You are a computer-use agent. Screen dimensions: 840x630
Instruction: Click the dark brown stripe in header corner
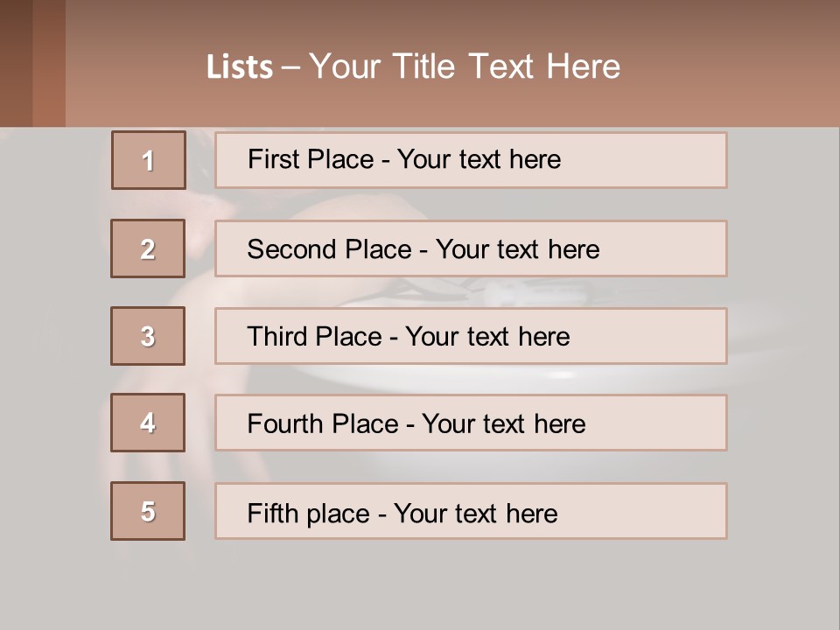tap(16, 63)
